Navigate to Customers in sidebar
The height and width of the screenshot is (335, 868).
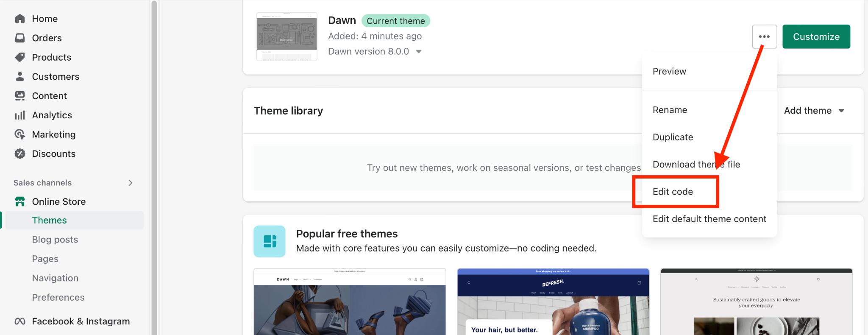coord(56,76)
